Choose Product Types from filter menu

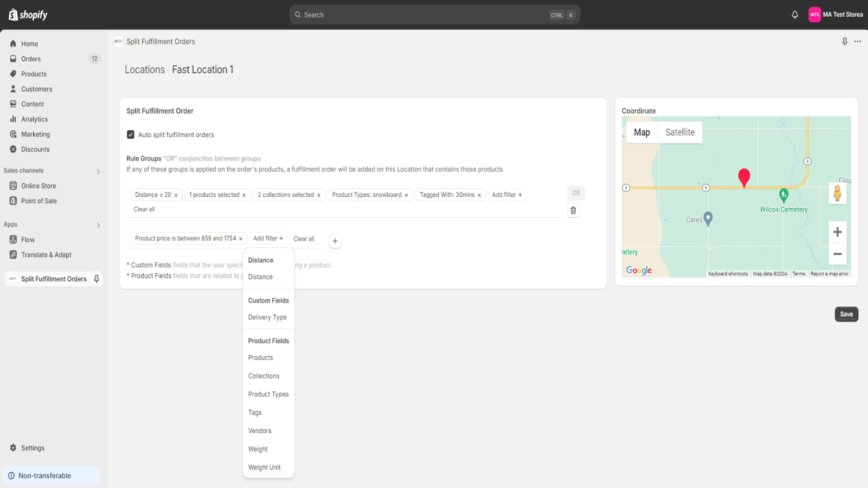click(x=268, y=394)
